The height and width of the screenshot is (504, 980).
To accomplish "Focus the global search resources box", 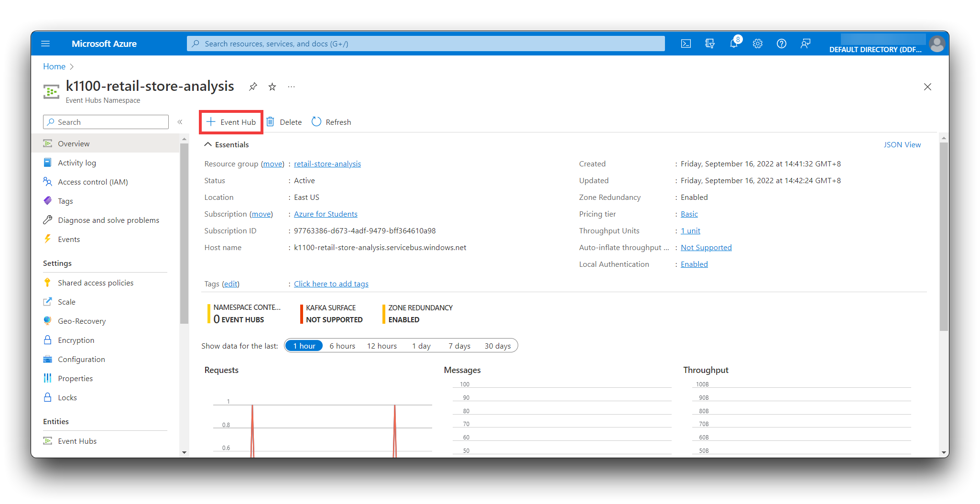I will click(x=425, y=44).
